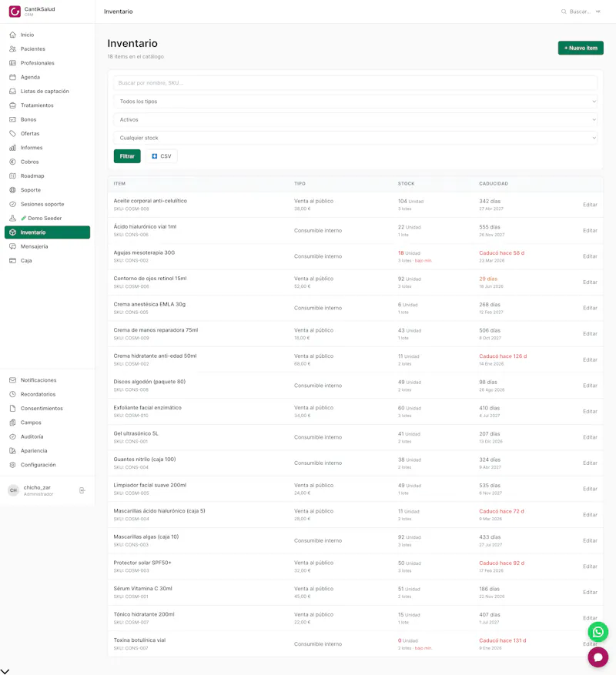Open Apariencia icon in sidebar
Viewport: 616px width, 675px height.
coord(12,451)
